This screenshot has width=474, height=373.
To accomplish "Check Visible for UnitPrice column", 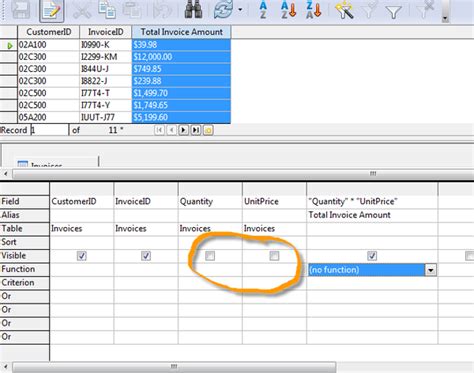I will click(274, 256).
